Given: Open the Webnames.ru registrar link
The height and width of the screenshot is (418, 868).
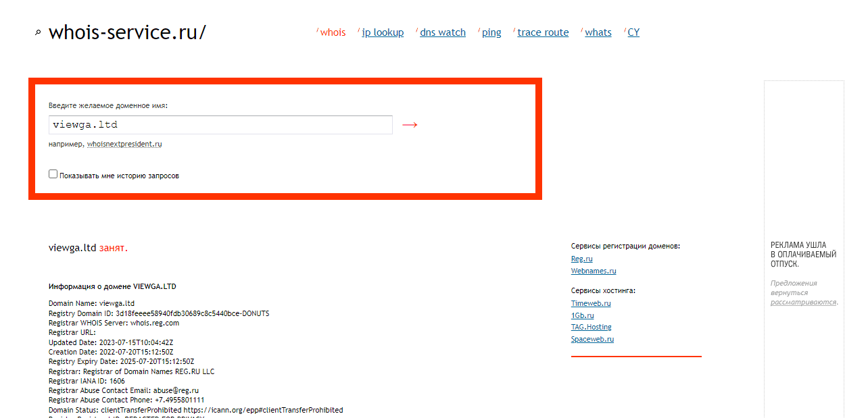Looking at the screenshot, I should coord(594,271).
